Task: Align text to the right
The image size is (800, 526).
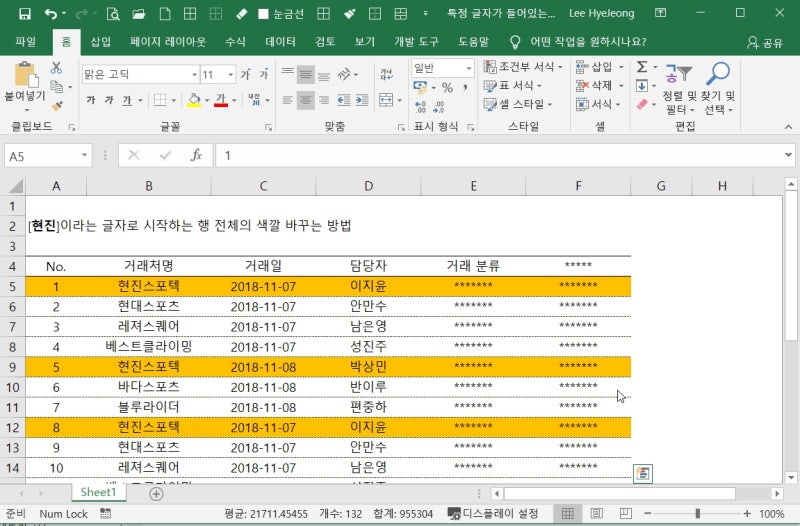Action: (323, 100)
